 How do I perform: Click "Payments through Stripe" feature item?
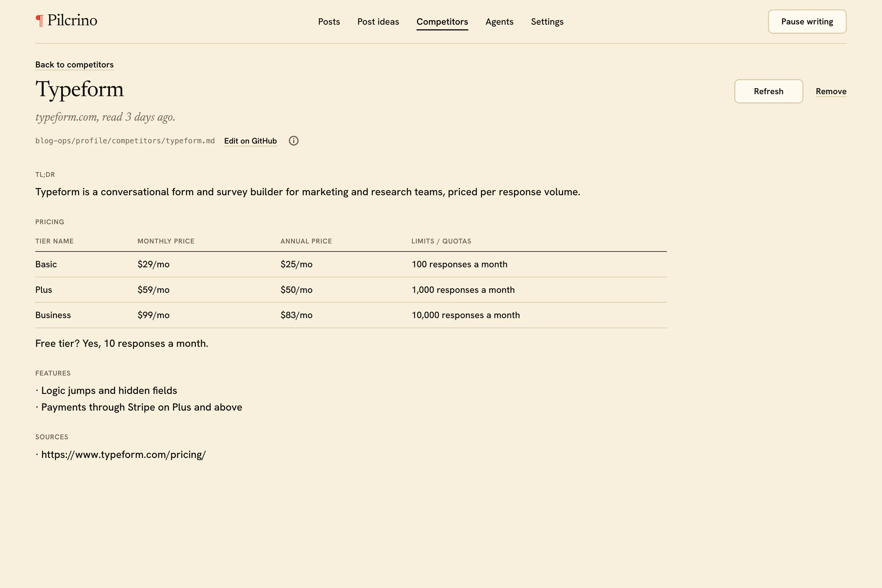tap(141, 407)
